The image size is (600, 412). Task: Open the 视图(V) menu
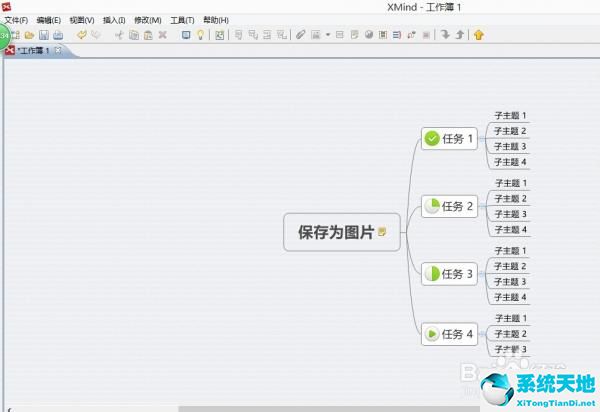click(x=82, y=20)
